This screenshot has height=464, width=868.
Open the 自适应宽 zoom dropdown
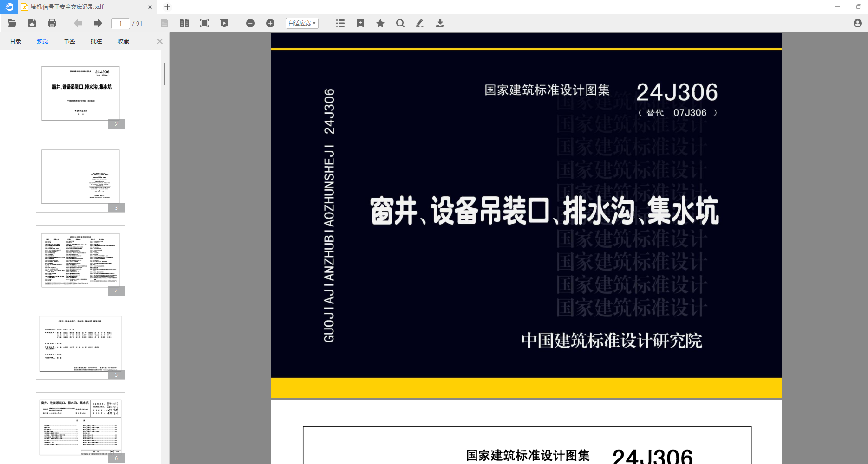pyautogui.click(x=302, y=23)
